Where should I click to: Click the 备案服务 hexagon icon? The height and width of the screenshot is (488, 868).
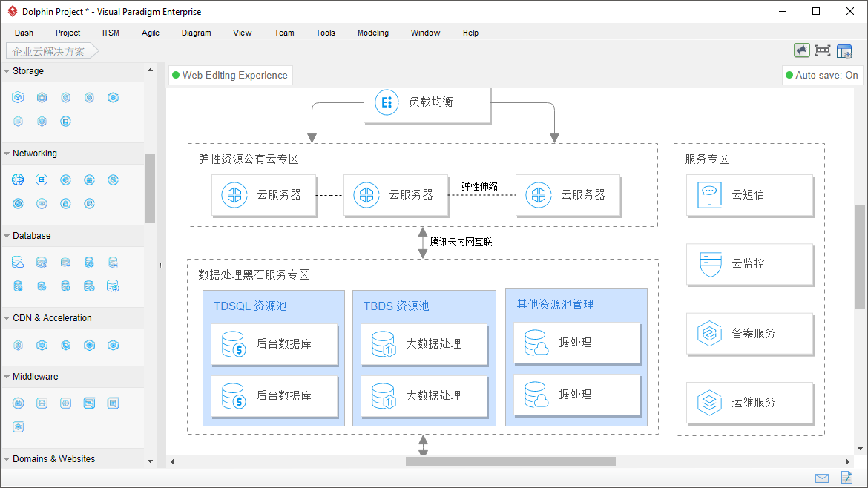710,334
